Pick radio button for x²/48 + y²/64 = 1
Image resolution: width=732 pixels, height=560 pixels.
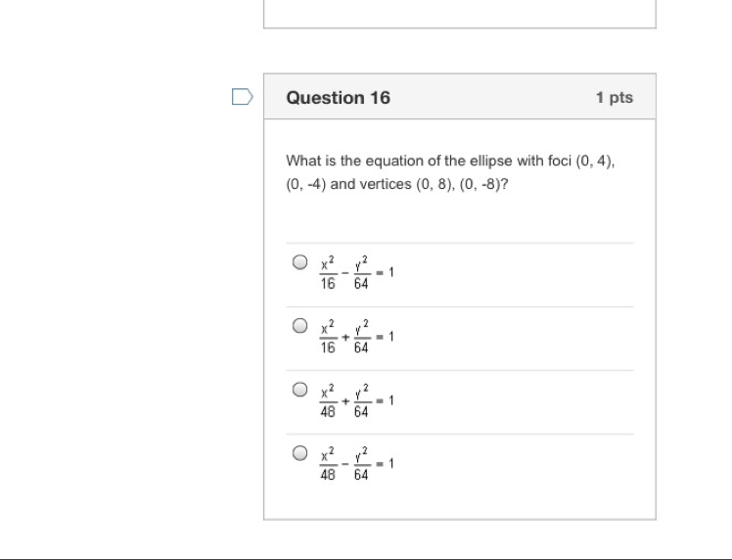pyautogui.click(x=300, y=390)
